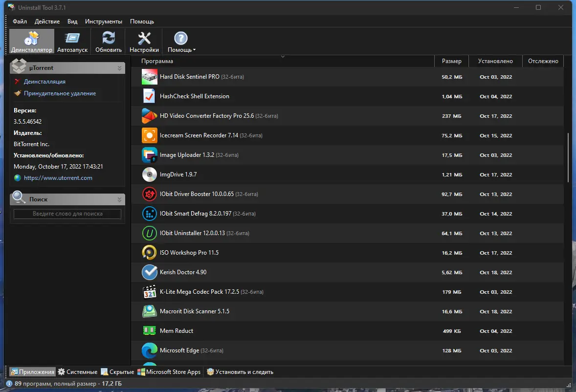Click the magnifier icon in the Поиск panel
Screen dimensions: 576x392
[19, 197]
